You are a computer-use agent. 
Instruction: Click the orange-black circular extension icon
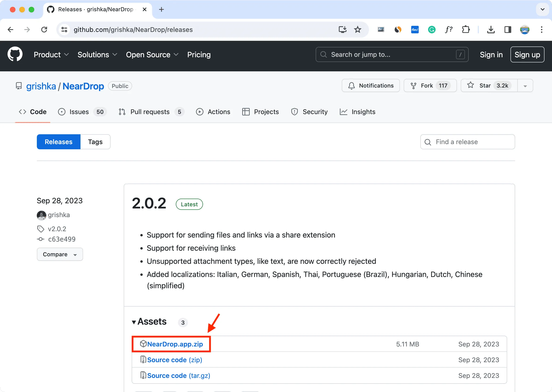point(398,30)
